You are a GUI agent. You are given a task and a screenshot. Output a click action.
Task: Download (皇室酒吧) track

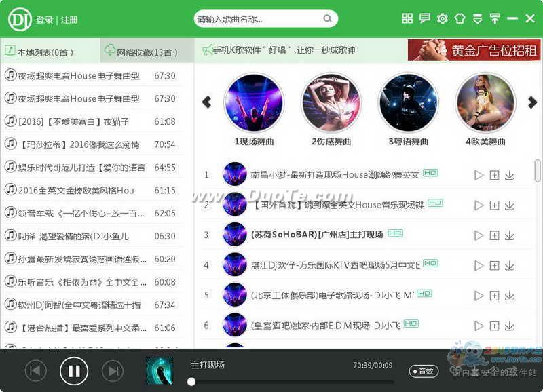[x=510, y=326]
